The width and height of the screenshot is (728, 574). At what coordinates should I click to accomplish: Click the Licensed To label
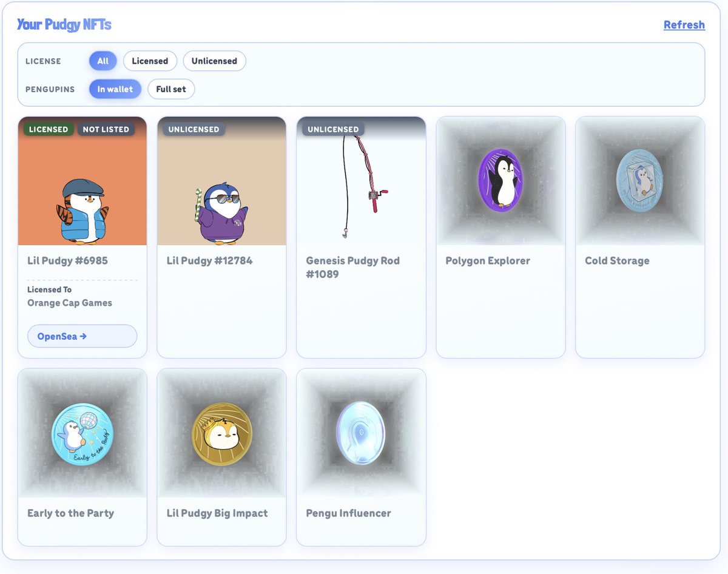pos(49,289)
